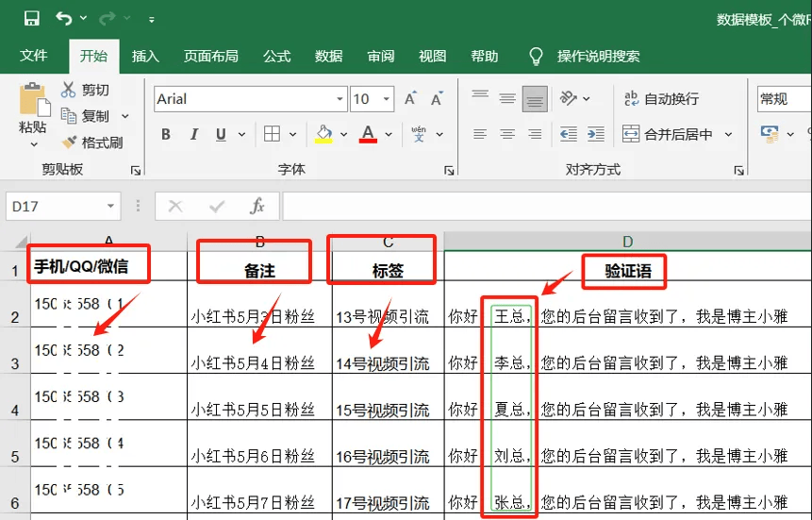This screenshot has height=520, width=812.
Task: Click the accounting currency format icon
Action: [770, 134]
